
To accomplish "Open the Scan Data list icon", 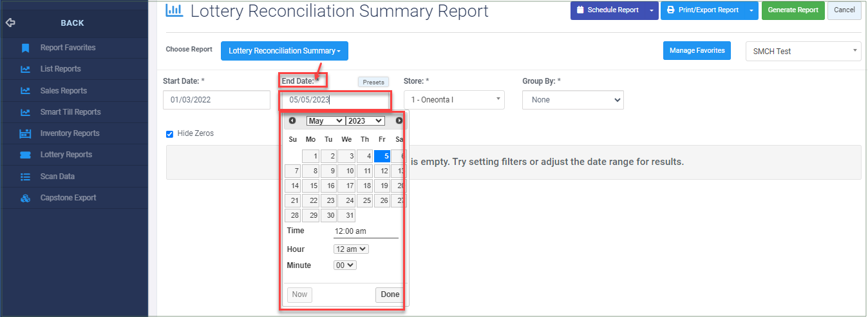I will pos(26,177).
